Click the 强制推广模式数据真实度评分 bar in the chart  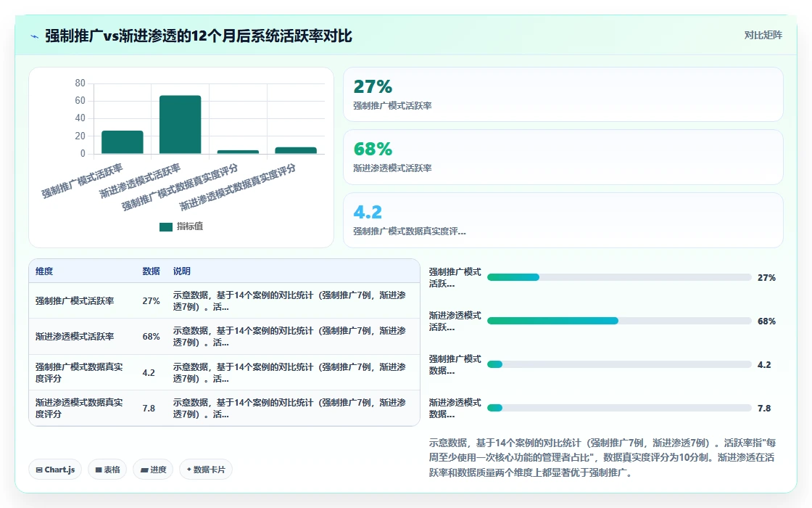click(x=238, y=152)
